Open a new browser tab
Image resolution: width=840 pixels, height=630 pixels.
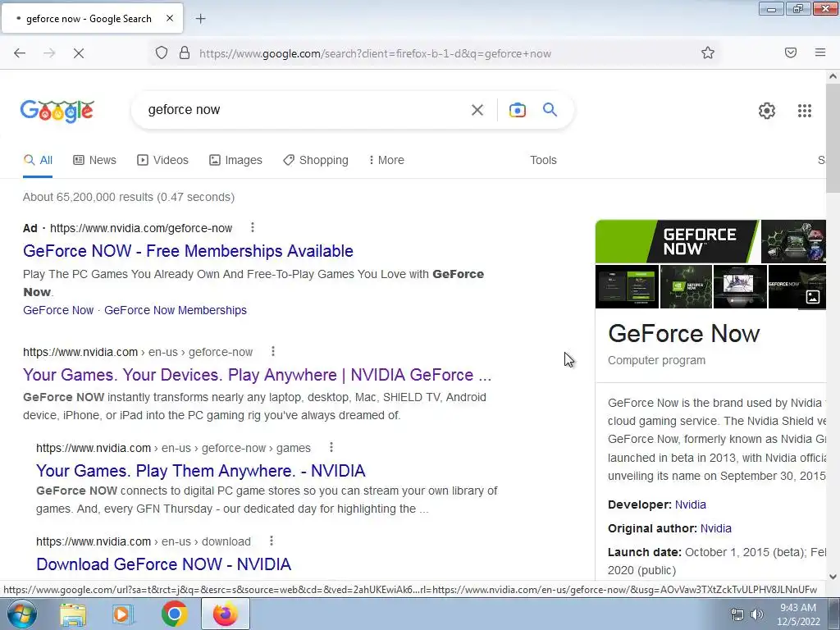pyautogui.click(x=200, y=19)
